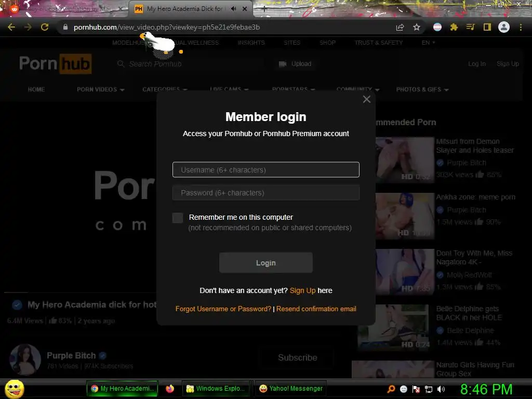Click the Login button in the dialog
Screen dimensions: 532x399
tap(265, 262)
